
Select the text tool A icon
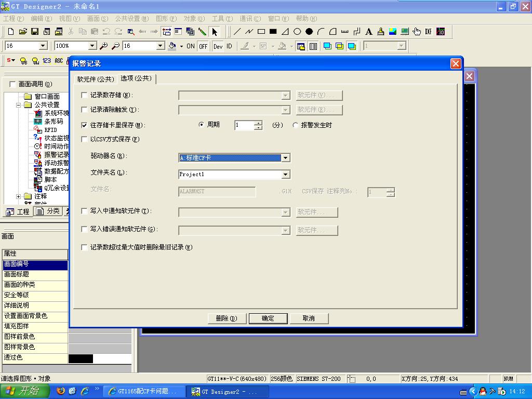click(x=369, y=32)
